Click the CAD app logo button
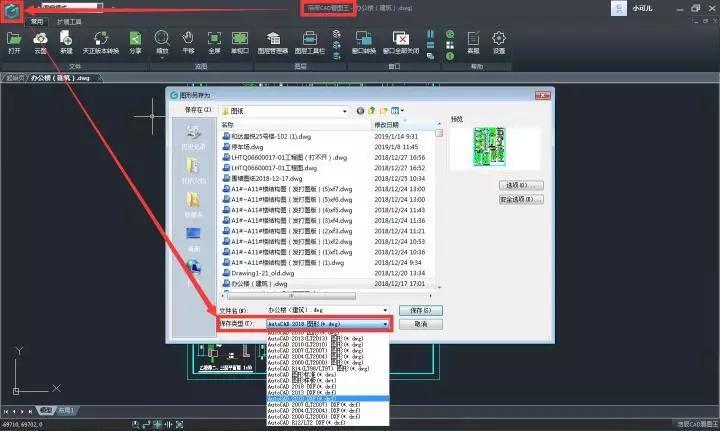The width and height of the screenshot is (720, 431). click(x=16, y=13)
